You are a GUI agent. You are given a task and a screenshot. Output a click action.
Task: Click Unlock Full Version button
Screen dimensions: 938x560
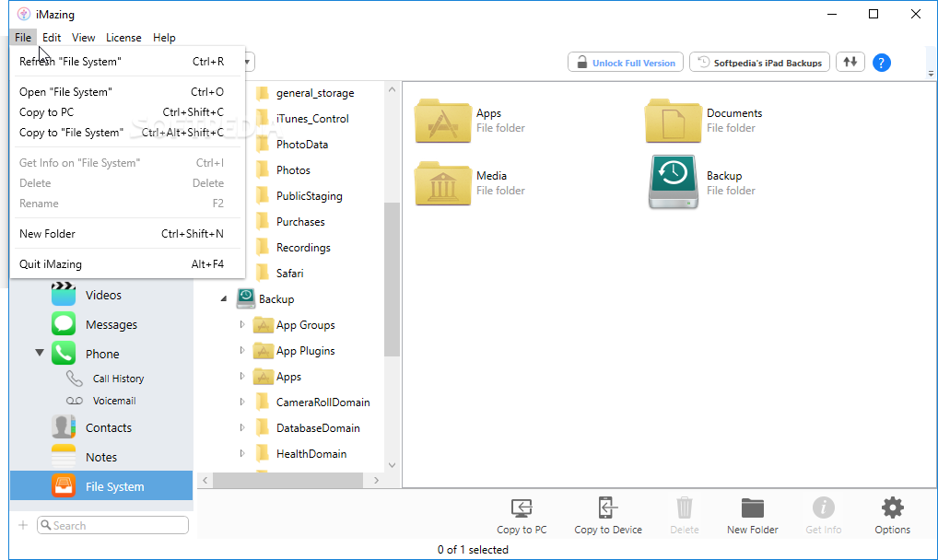tap(625, 63)
